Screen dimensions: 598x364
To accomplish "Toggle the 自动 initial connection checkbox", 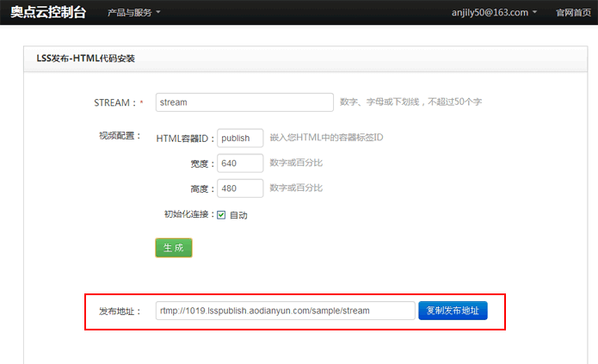I will coord(221,215).
